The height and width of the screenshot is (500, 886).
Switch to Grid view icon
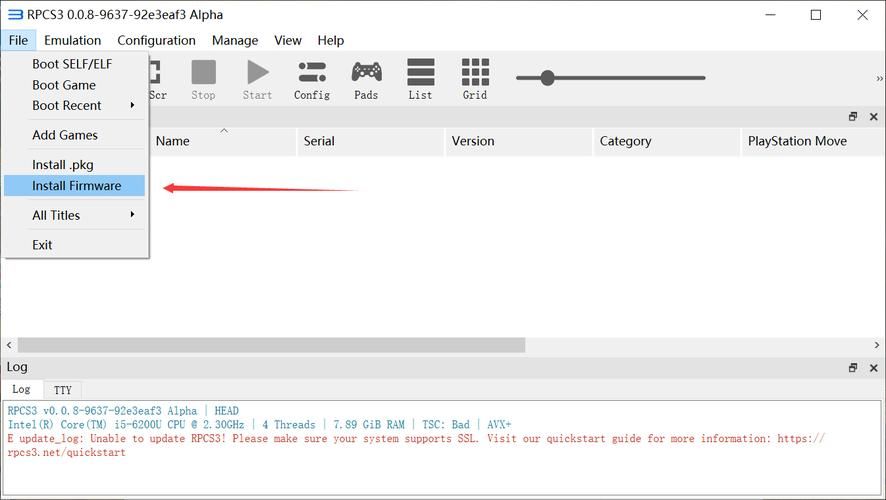click(475, 79)
